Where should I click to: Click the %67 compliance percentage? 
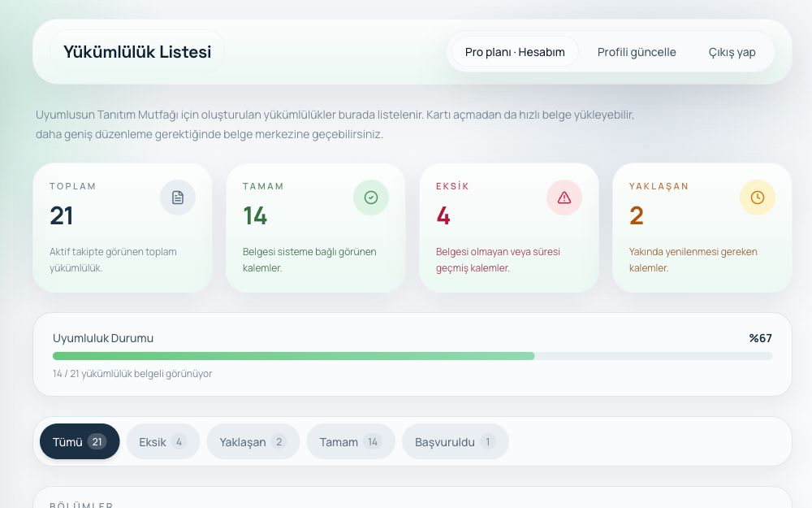tap(760, 338)
